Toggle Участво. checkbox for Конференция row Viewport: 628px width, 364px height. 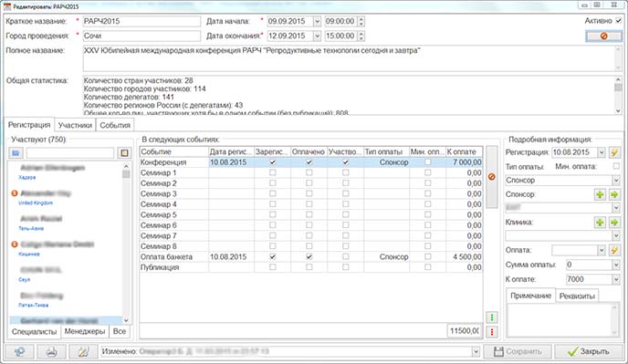[345, 162]
